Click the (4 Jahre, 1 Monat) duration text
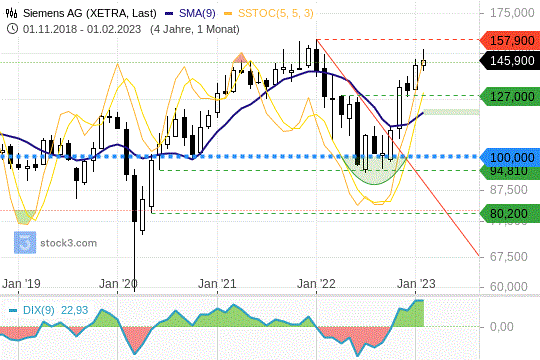The image size is (540, 360). pos(195,29)
